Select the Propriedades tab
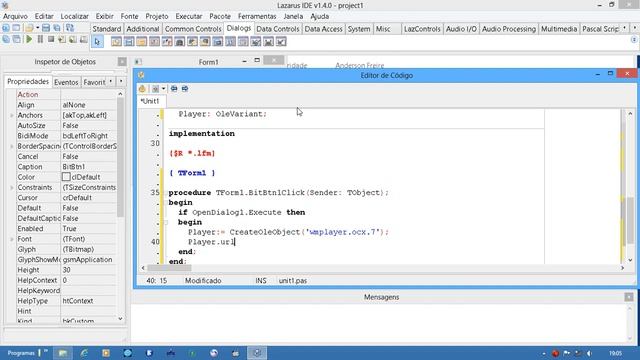 click(28, 82)
